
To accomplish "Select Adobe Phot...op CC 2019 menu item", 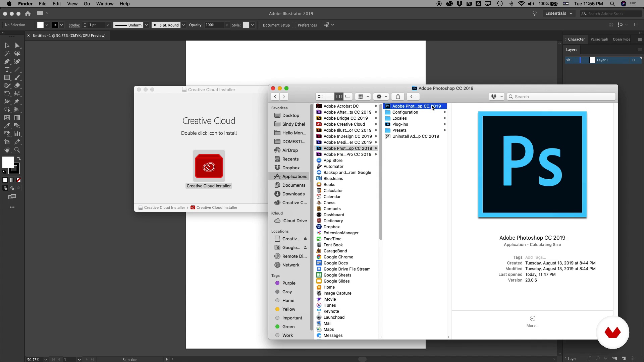I will click(x=417, y=106).
